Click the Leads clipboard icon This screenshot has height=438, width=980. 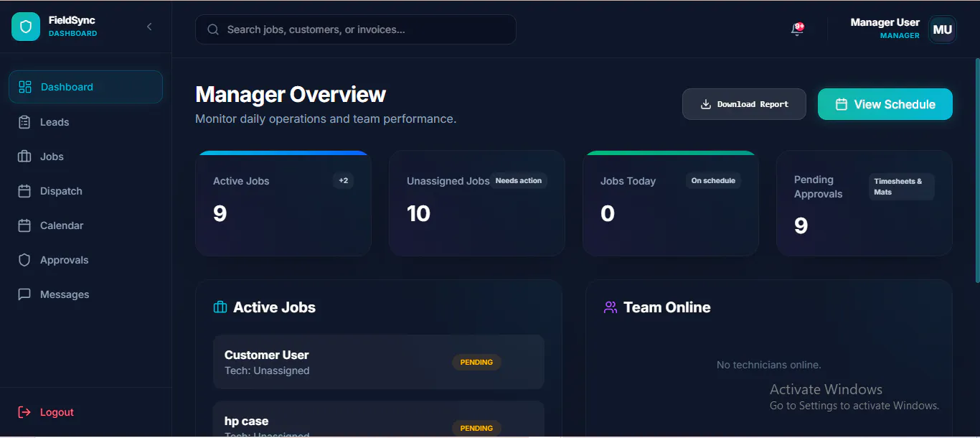(x=24, y=122)
